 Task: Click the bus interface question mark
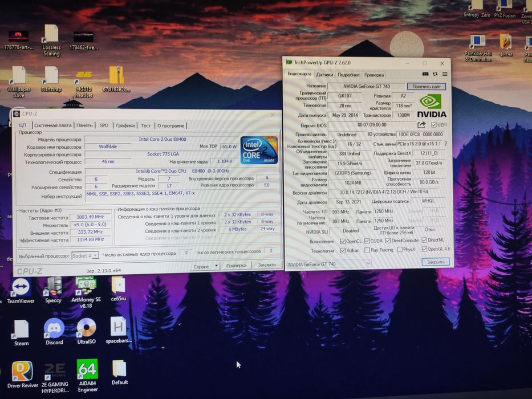click(445, 144)
